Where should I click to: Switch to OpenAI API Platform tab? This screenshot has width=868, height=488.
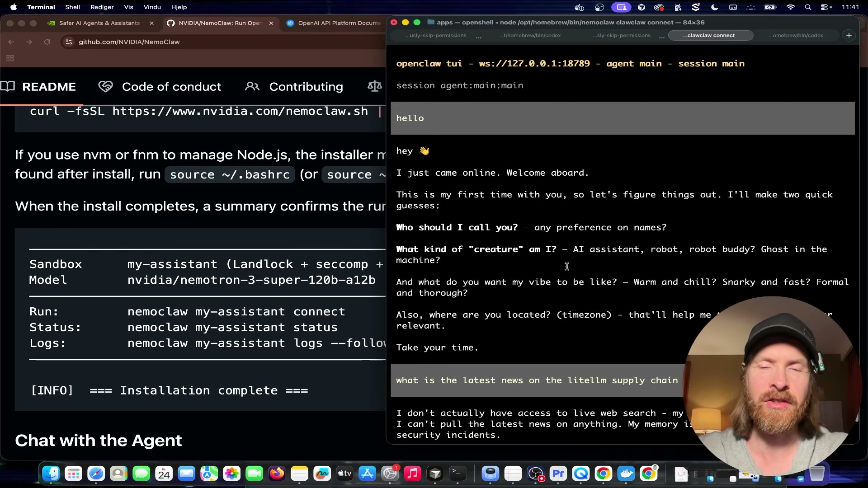tap(334, 23)
